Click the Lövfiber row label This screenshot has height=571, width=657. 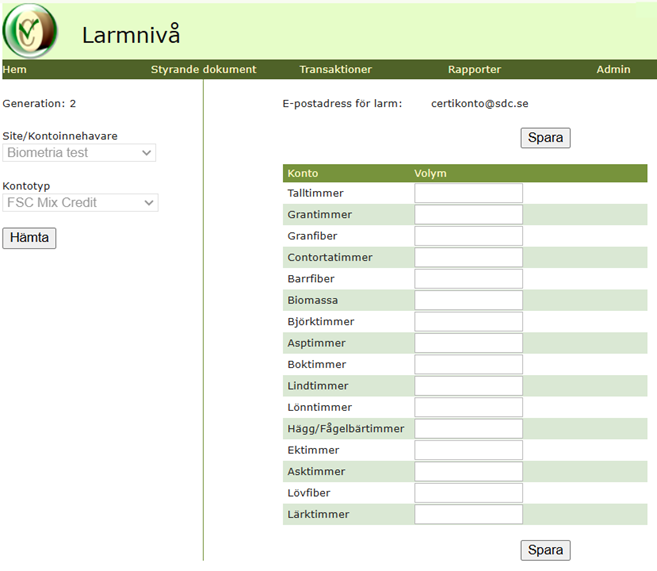(x=309, y=493)
